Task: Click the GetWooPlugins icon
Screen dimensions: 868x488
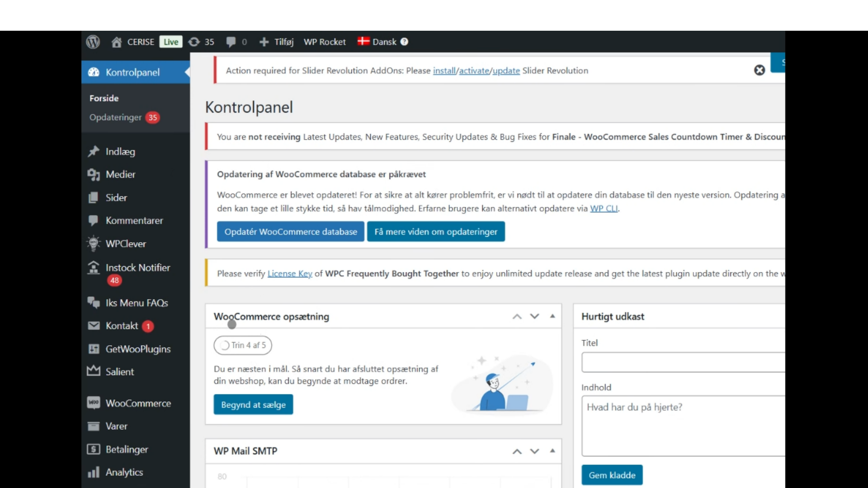Action: 94,349
